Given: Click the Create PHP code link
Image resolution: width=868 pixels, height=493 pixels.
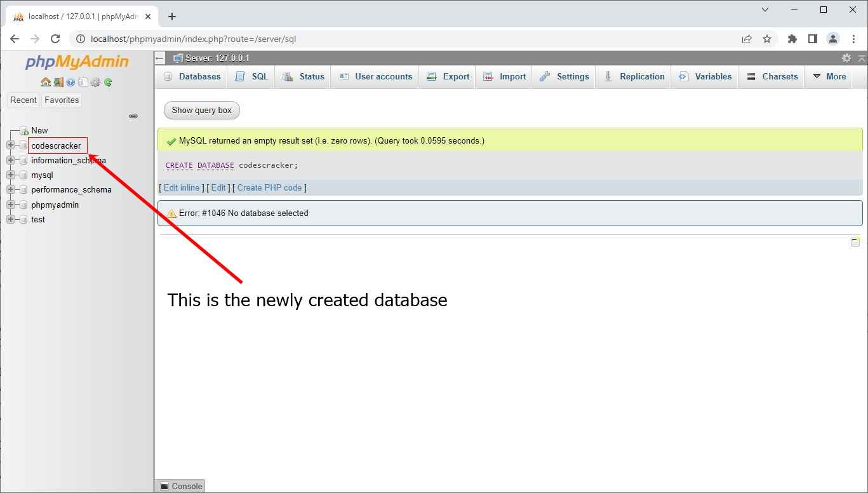Looking at the screenshot, I should pos(270,187).
